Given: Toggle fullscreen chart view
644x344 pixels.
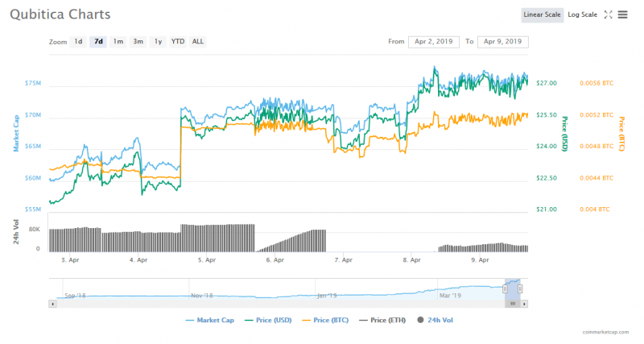Looking at the screenshot, I should 609,15.
